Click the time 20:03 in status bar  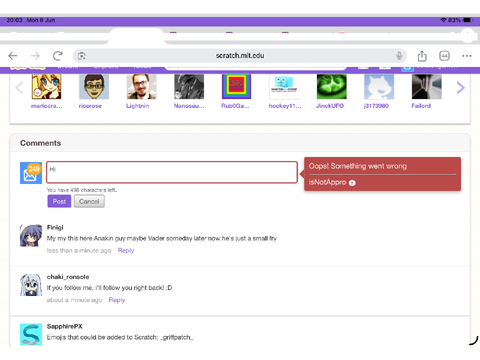click(14, 20)
